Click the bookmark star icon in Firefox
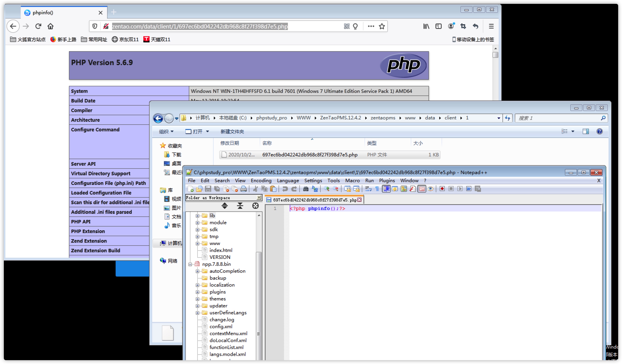622x364 pixels. click(x=382, y=26)
